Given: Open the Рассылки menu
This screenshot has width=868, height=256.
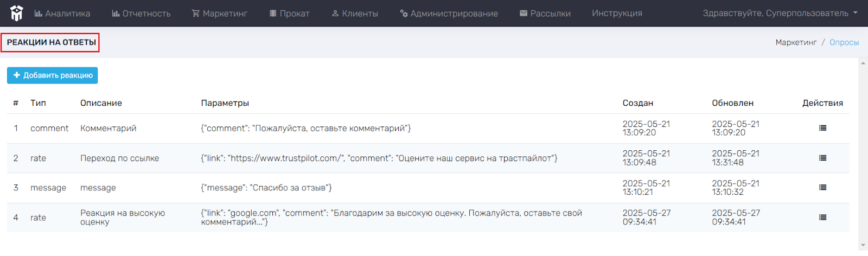Looking at the screenshot, I should (x=545, y=13).
